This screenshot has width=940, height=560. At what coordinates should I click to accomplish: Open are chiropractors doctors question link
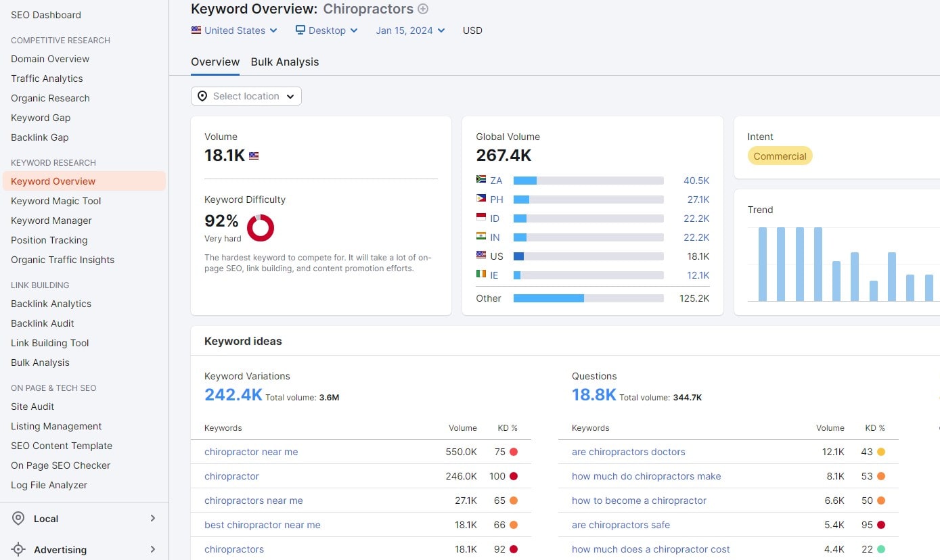click(x=629, y=452)
